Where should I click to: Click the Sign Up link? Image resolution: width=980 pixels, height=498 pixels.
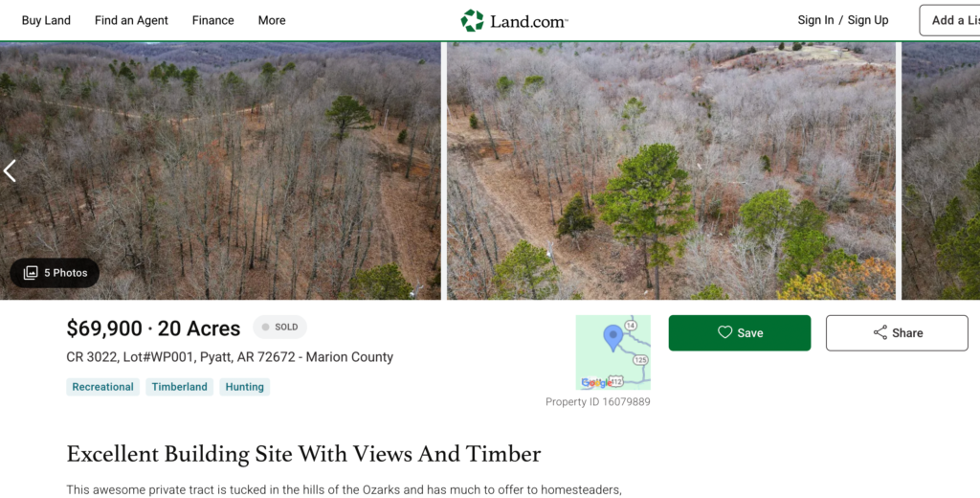point(868,20)
